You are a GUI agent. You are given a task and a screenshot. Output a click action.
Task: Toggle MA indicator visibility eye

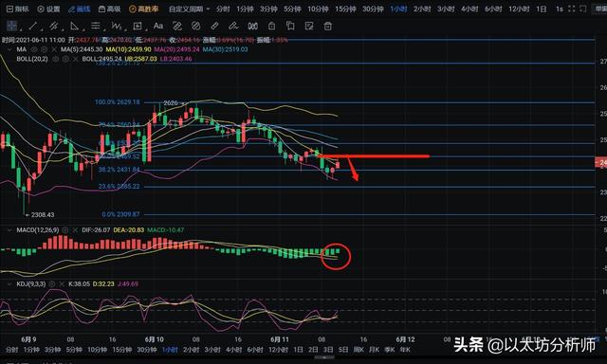pyautogui.click(x=34, y=49)
